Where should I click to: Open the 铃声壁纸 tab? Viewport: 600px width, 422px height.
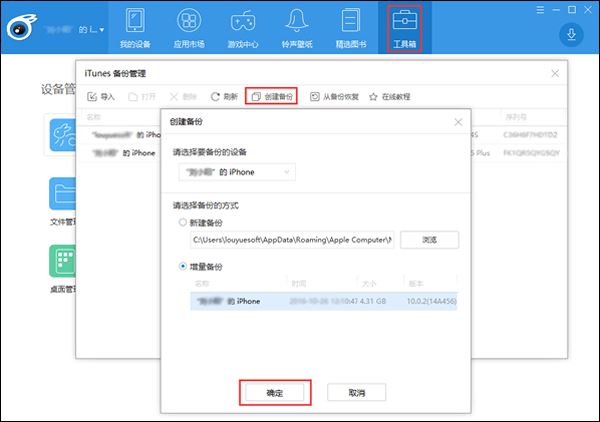point(297,28)
